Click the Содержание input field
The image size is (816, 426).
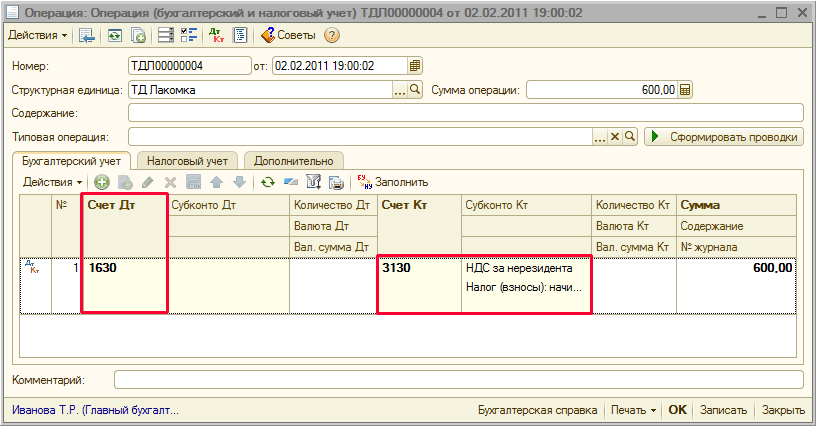(466, 113)
